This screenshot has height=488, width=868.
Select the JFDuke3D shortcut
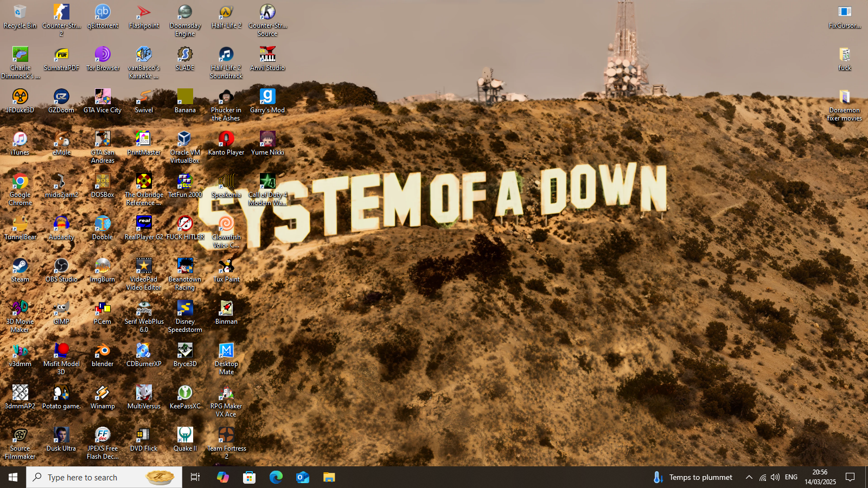[20, 101]
